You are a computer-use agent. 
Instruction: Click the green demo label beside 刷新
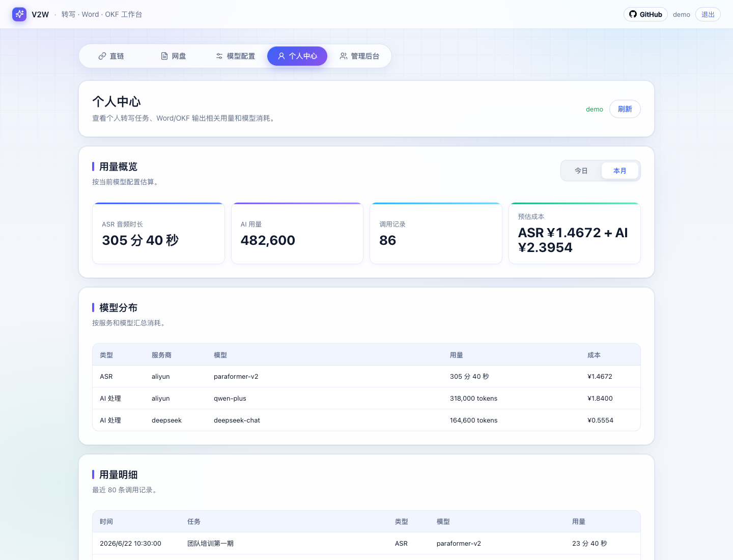coord(595,109)
